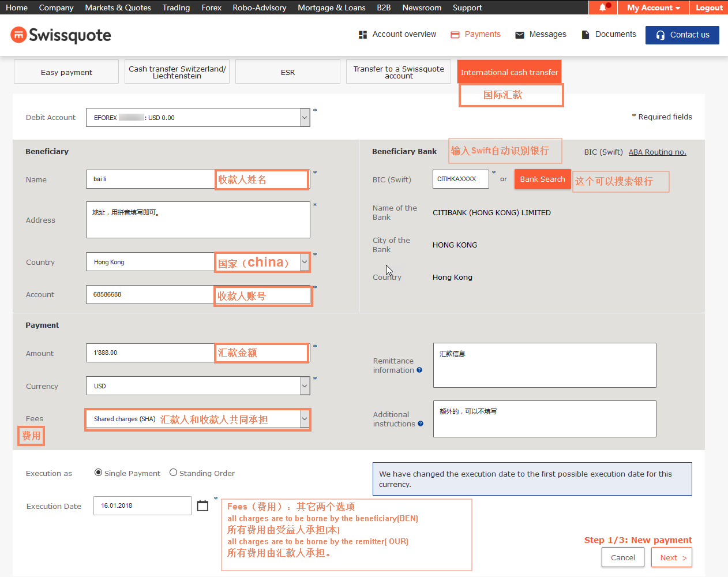Open Robo-Advisory menu item
728x577 pixels.
[x=260, y=8]
